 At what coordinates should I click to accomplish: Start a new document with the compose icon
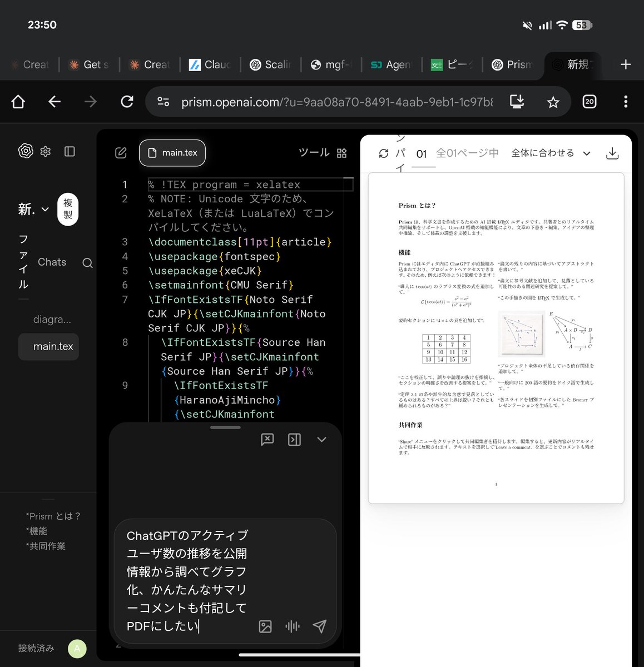pyautogui.click(x=120, y=152)
